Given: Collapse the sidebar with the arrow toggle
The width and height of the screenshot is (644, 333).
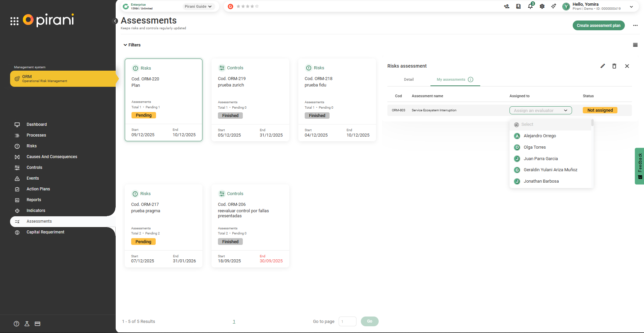Looking at the screenshot, I should (115, 21).
